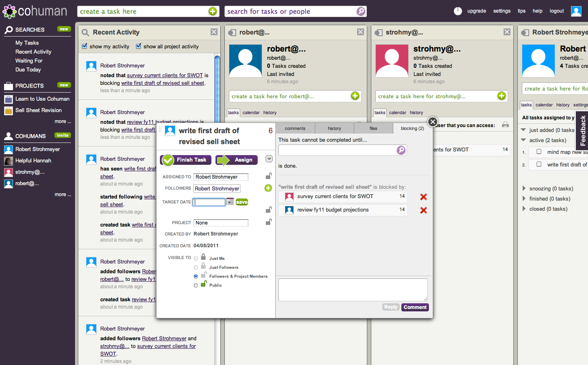Click the target date input field
The width and height of the screenshot is (588, 365).
pyautogui.click(x=209, y=202)
